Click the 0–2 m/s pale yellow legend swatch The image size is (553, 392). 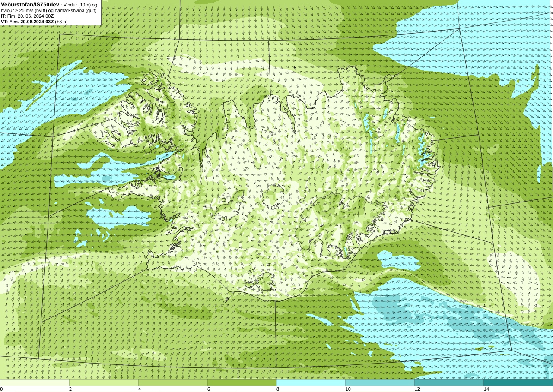pyautogui.click(x=35, y=383)
